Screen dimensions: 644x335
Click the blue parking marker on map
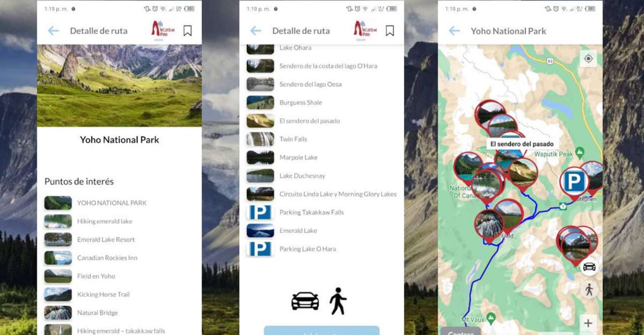[574, 181]
